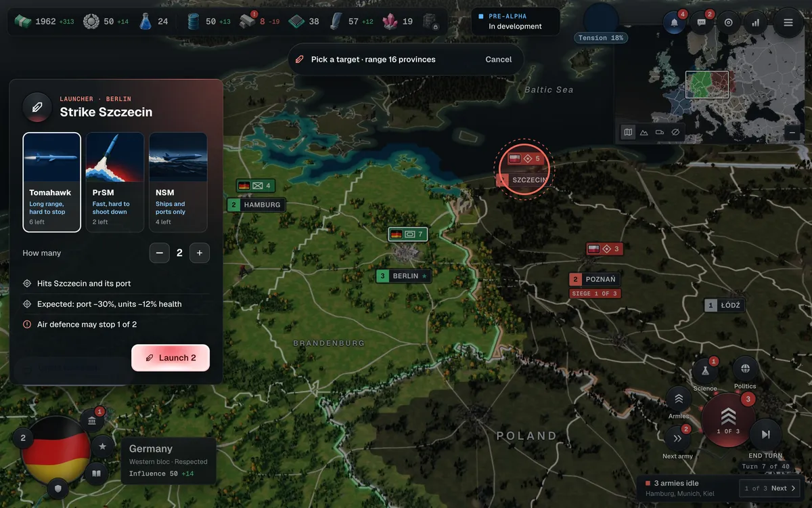Click the pink crystal resource icon
This screenshot has height=508, width=812.
pos(390,22)
